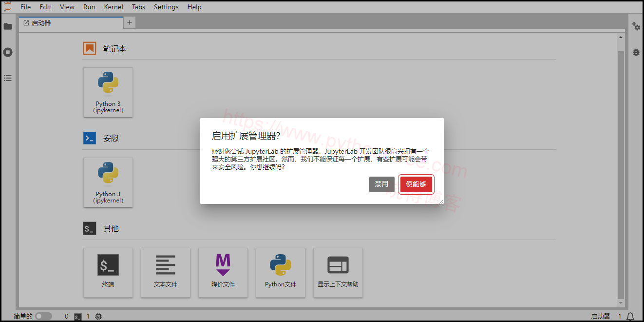This screenshot has width=644, height=322.
Task: Click the Jupyter logo icon
Action: 8,6
